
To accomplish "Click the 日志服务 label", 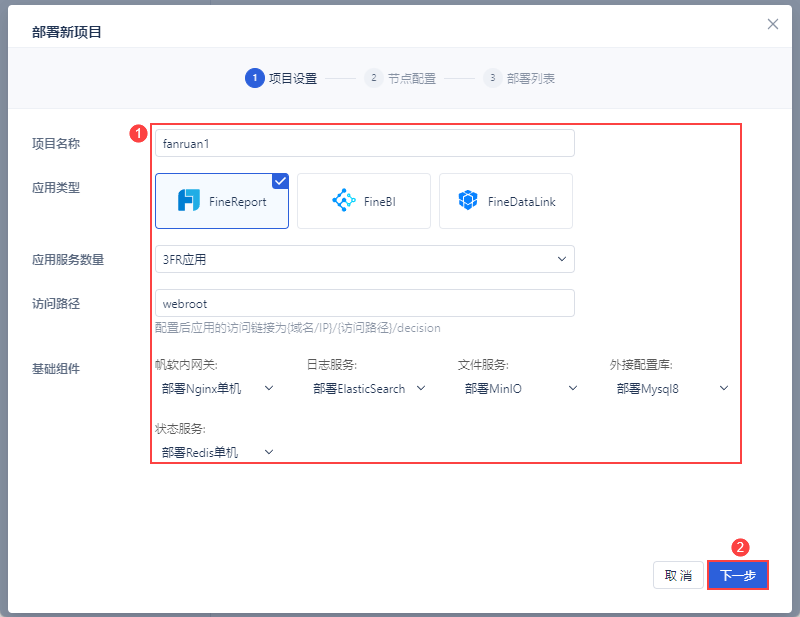I will 332,365.
